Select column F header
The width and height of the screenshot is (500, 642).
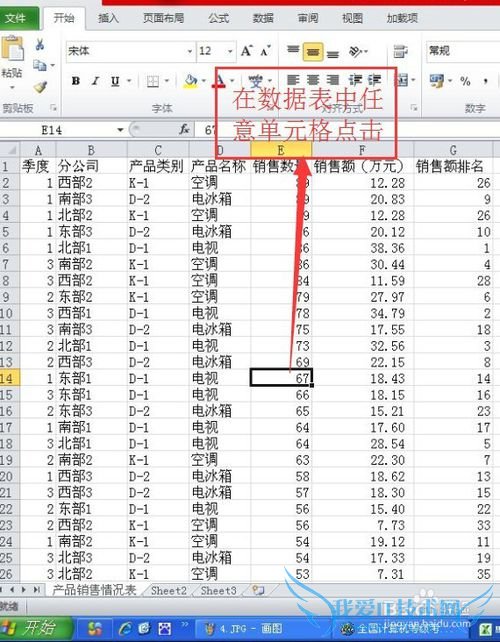click(x=362, y=150)
